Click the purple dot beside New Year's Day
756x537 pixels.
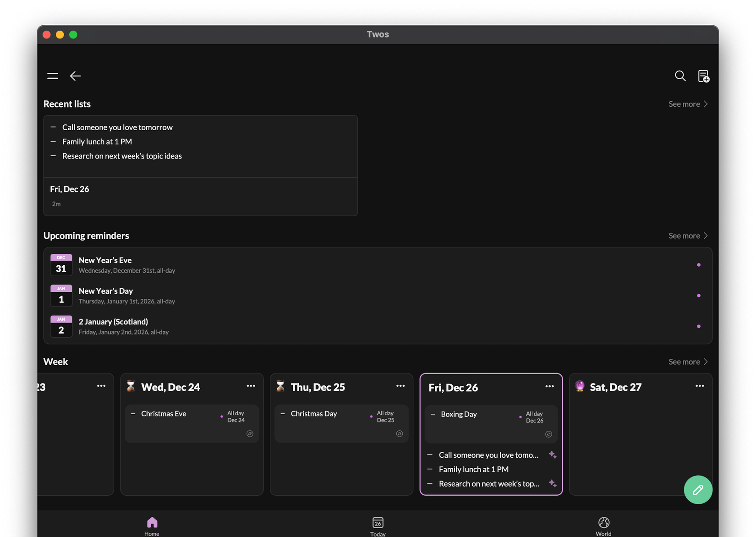698,296
